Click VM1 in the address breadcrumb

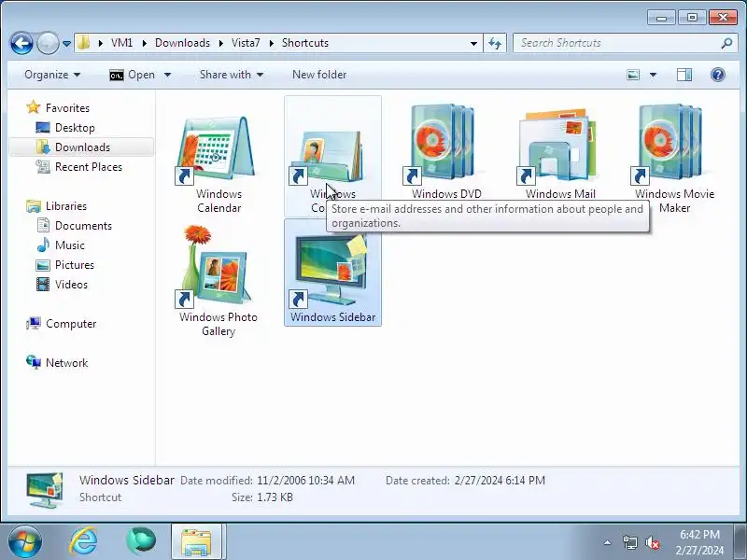pyautogui.click(x=121, y=43)
